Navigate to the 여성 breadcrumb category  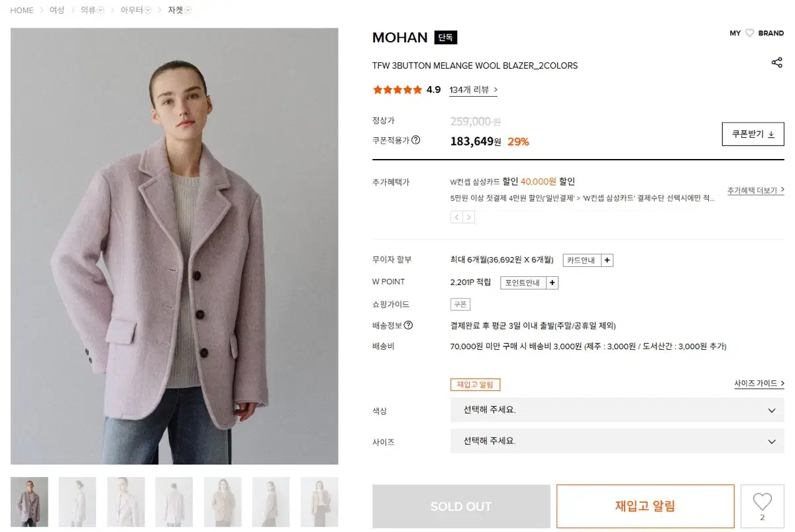tap(56, 10)
